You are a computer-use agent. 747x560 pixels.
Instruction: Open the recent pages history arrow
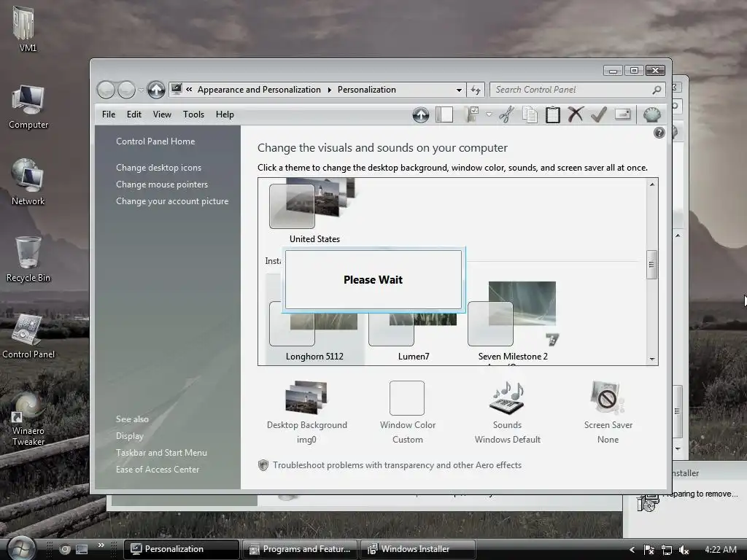pyautogui.click(x=141, y=90)
